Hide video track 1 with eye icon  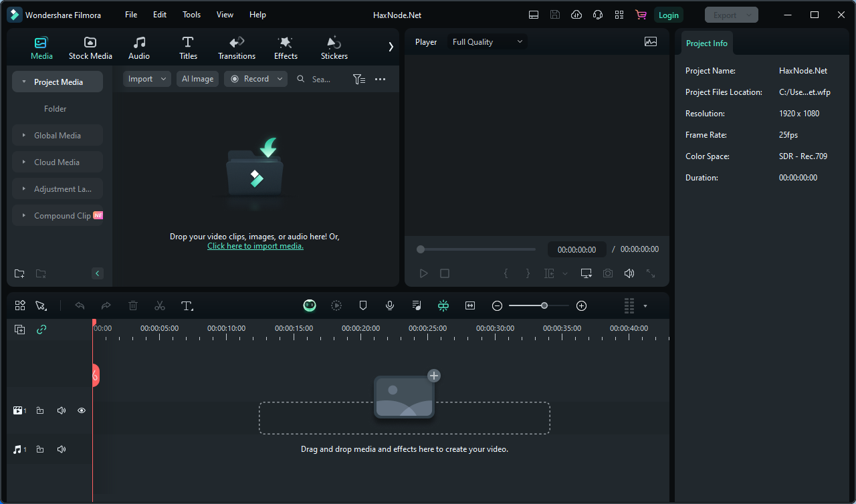[x=82, y=410]
